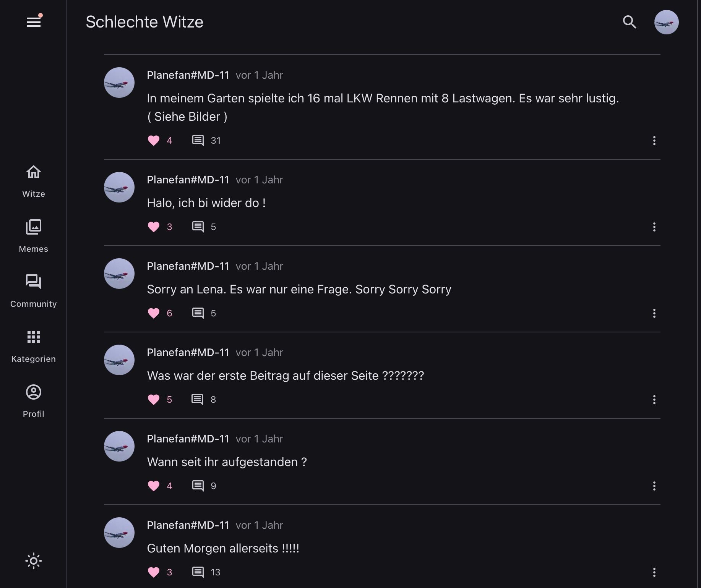Open the Kategorien grid view
The image size is (701, 588).
tap(34, 346)
